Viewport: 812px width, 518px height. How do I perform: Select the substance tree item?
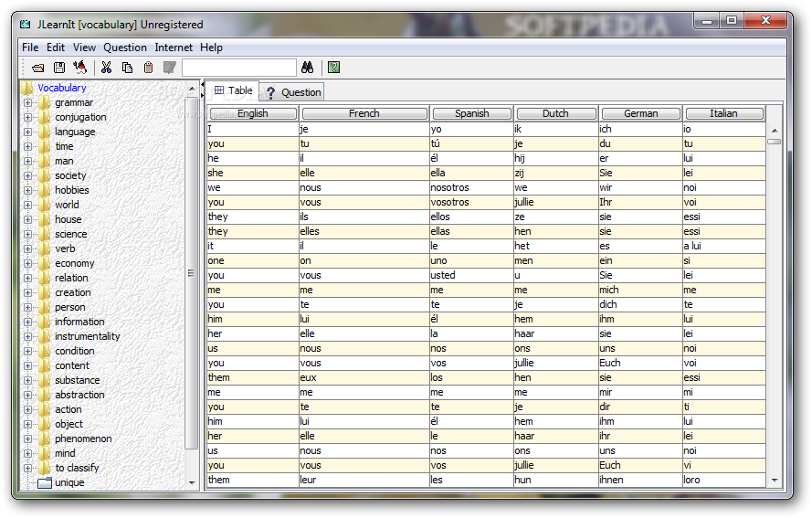click(77, 380)
